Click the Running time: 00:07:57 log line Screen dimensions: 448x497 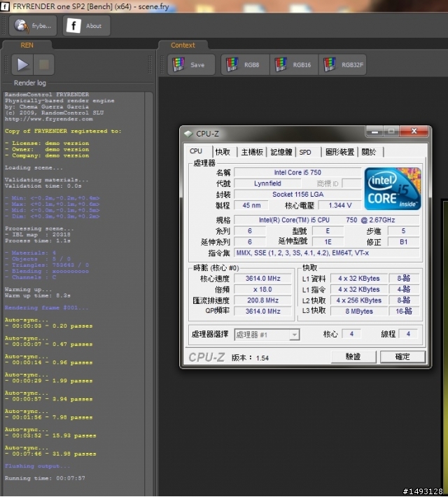pos(45,478)
